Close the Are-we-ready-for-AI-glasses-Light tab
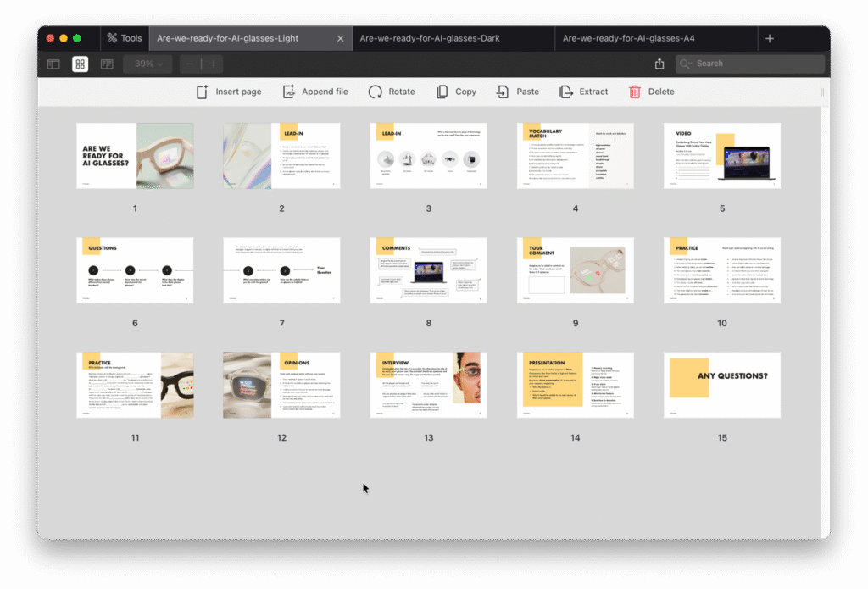The height and width of the screenshot is (589, 868). (341, 38)
